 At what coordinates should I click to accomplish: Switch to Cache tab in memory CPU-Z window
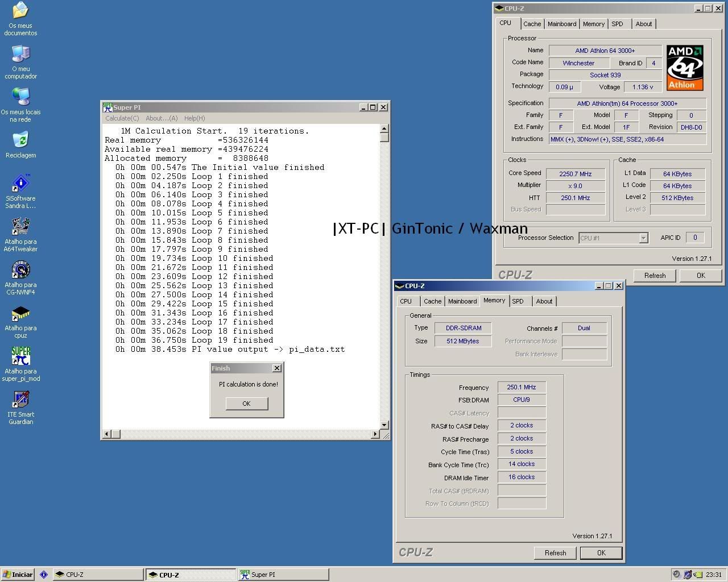(432, 301)
